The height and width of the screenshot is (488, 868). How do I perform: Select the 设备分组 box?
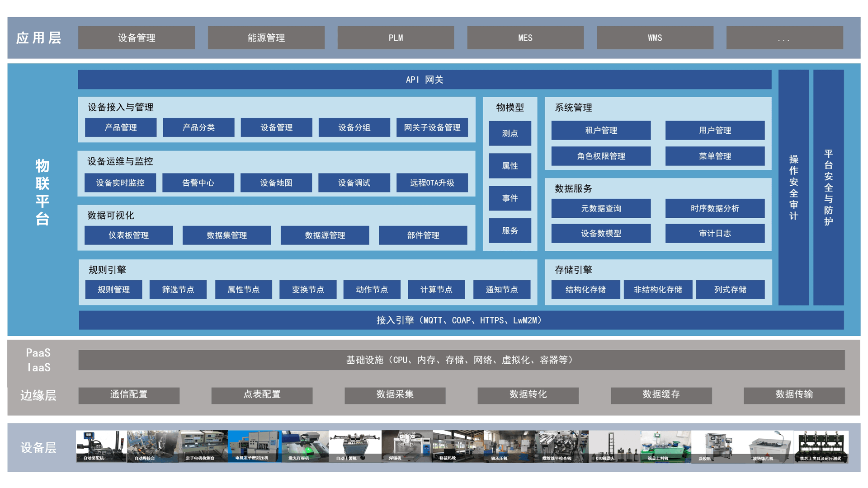pos(354,127)
